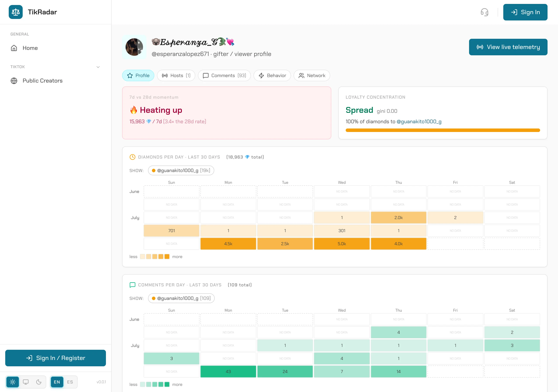Click the 4.5k diamonds Monday cell
The image size is (558, 392).
click(228, 244)
